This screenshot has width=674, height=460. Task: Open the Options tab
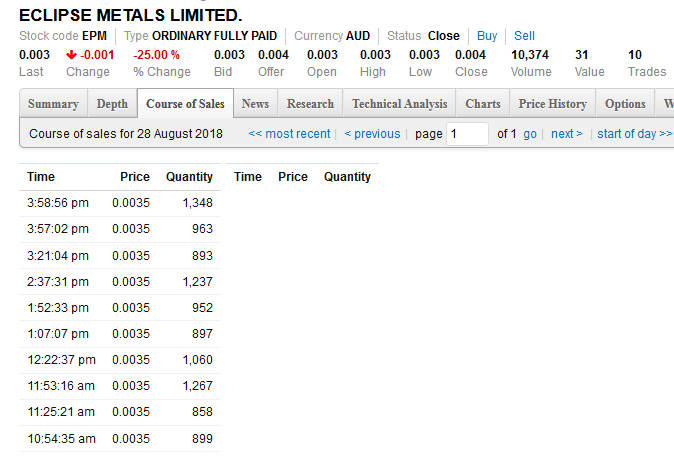click(625, 104)
